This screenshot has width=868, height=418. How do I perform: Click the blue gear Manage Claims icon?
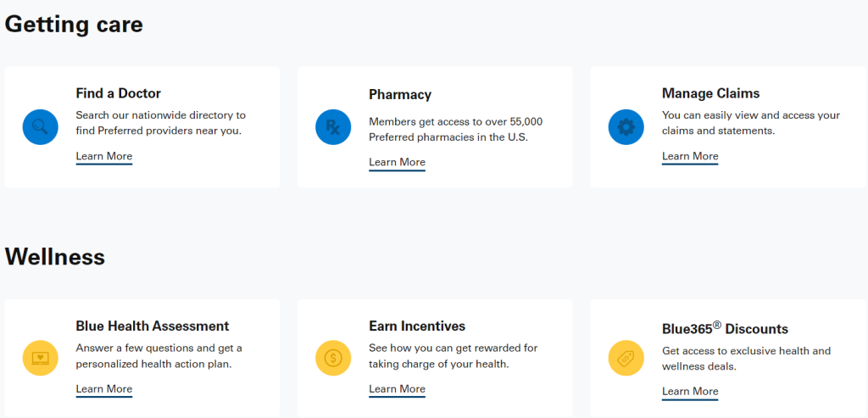(x=626, y=127)
